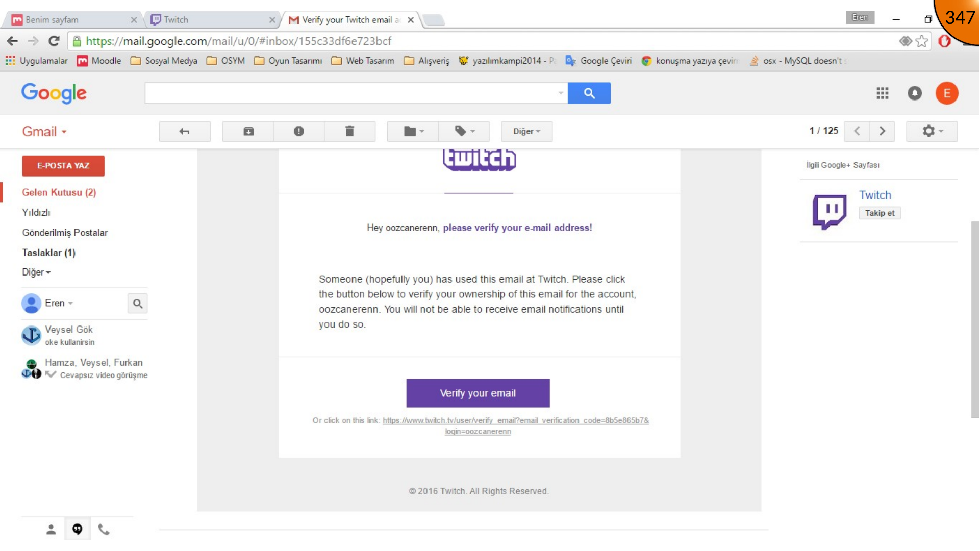
Task: Open the settings gear dropdown
Action: pos(932,131)
